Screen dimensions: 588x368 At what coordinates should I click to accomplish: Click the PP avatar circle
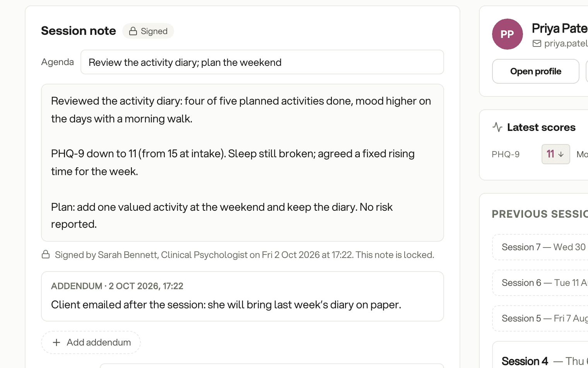click(x=508, y=34)
